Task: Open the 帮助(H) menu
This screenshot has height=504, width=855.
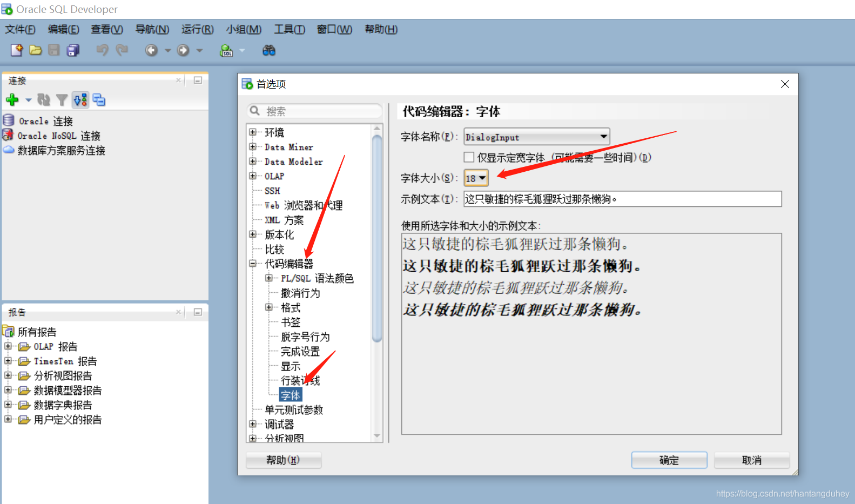Action: point(381,29)
